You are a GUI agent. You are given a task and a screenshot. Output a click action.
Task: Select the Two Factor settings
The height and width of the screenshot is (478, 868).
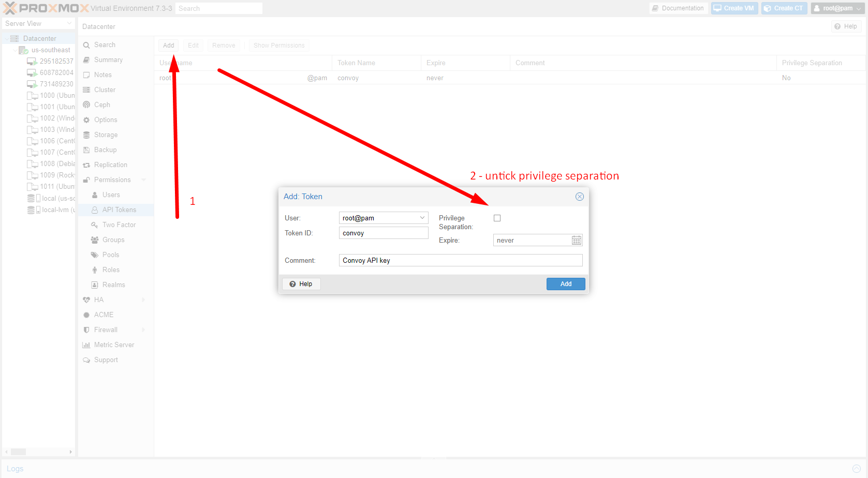117,225
